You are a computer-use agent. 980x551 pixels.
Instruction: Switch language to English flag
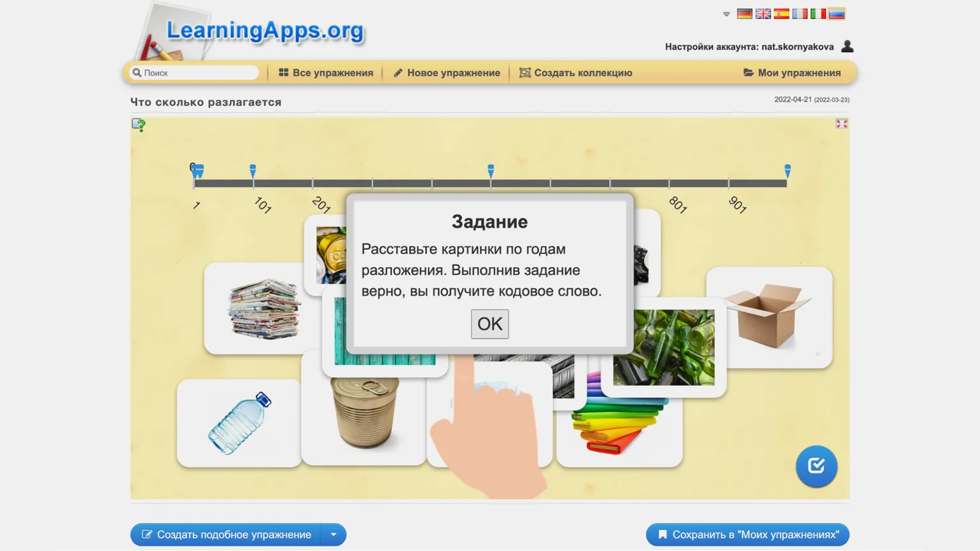coord(762,14)
